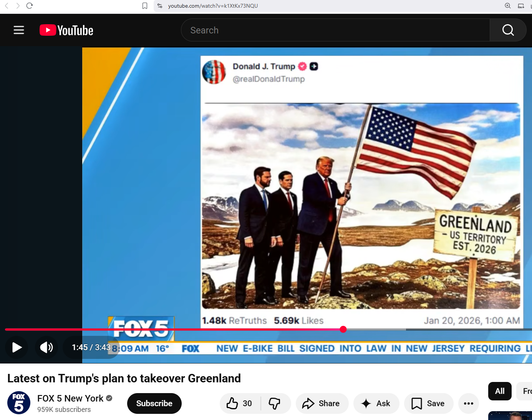Image resolution: width=532 pixels, height=420 pixels.
Task: Open the YouTube hamburger guide menu
Action: click(19, 30)
